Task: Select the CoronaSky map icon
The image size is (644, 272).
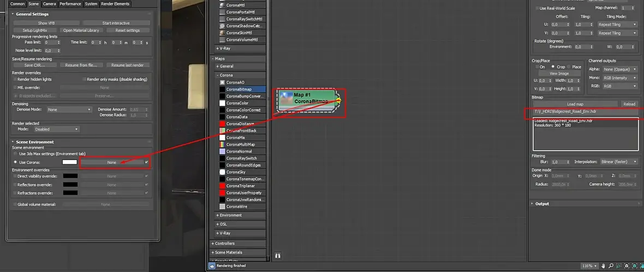Action: (222, 172)
